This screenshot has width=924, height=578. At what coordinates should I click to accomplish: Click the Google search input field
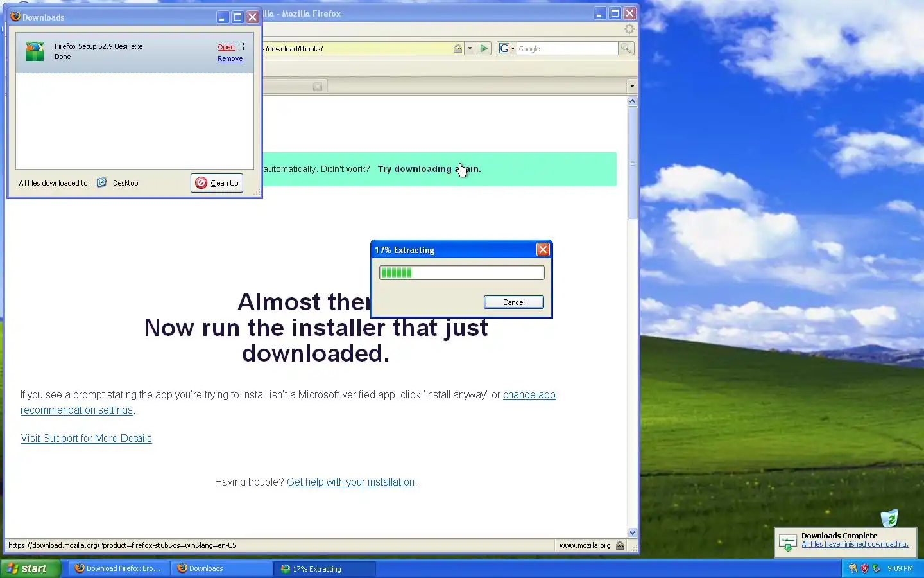click(x=567, y=48)
